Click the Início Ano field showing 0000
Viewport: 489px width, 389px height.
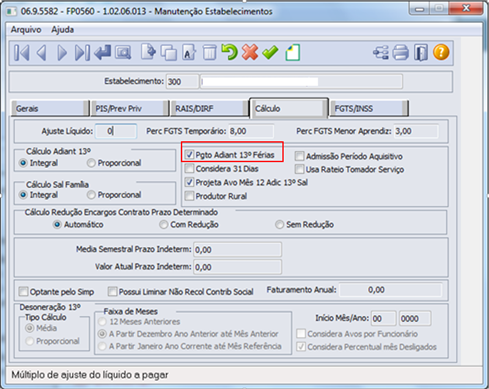pyautogui.click(x=415, y=319)
